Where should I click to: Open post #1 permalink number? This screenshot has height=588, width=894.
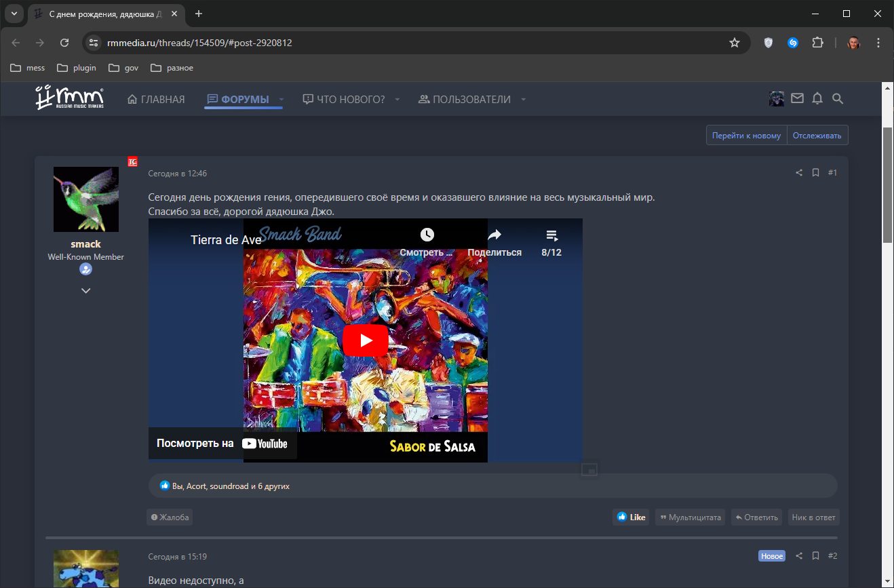[832, 173]
